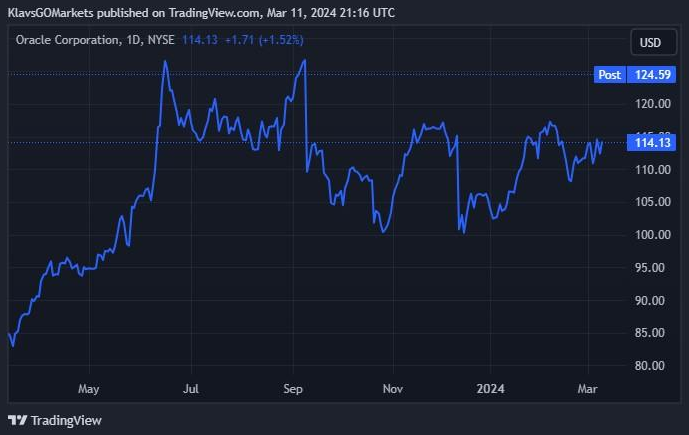The height and width of the screenshot is (435, 689).
Task: Click the Nov label on time axis
Action: tap(393, 387)
